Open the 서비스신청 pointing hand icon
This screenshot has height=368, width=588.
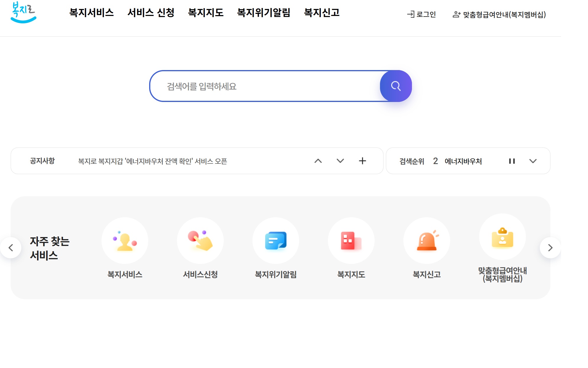pyautogui.click(x=200, y=241)
